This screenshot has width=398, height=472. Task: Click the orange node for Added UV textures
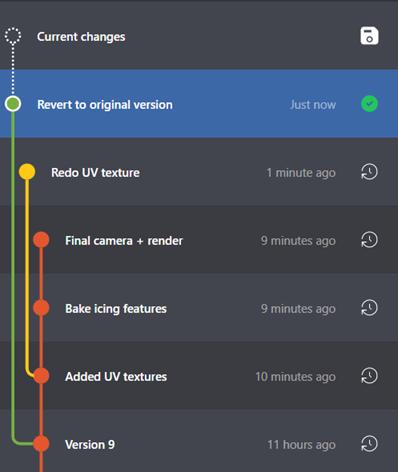pos(41,376)
